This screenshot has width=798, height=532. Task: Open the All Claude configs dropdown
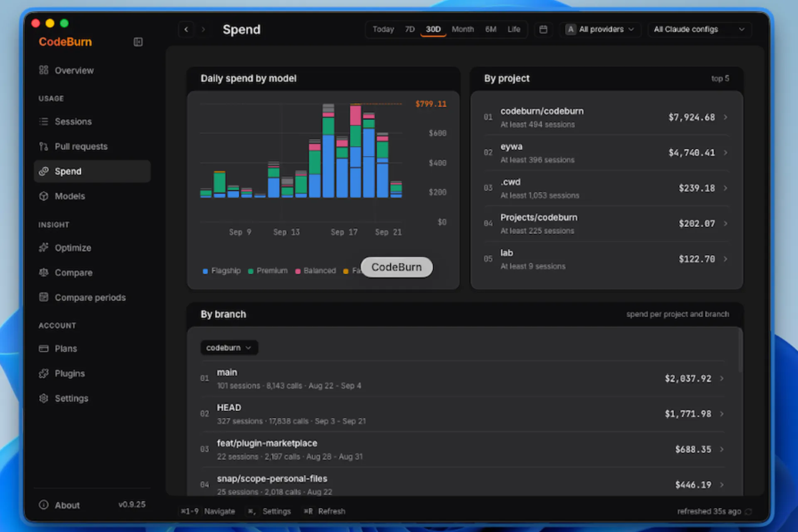tap(699, 30)
